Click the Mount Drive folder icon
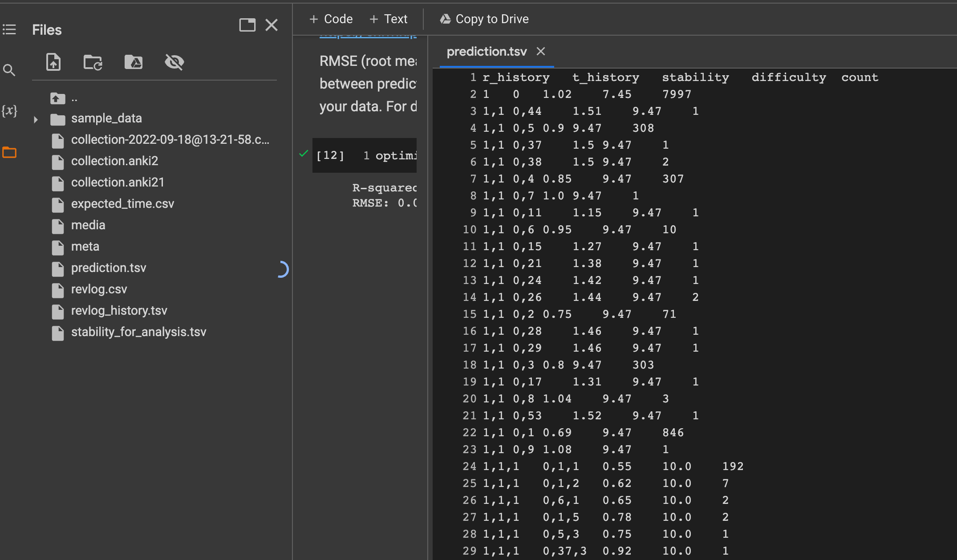This screenshot has width=957, height=560. (x=134, y=62)
